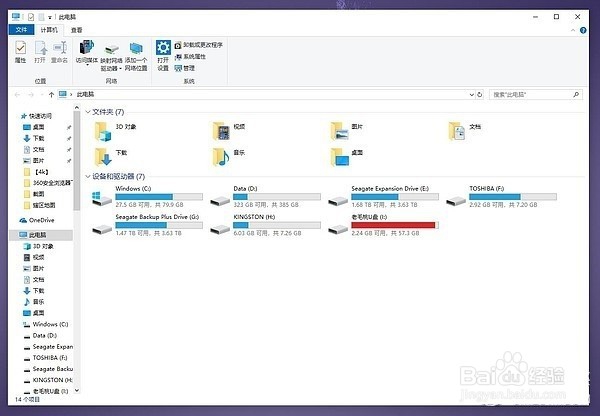Click the 重命名 rename icon in ribbon
This screenshot has width=600, height=416.
60,48
